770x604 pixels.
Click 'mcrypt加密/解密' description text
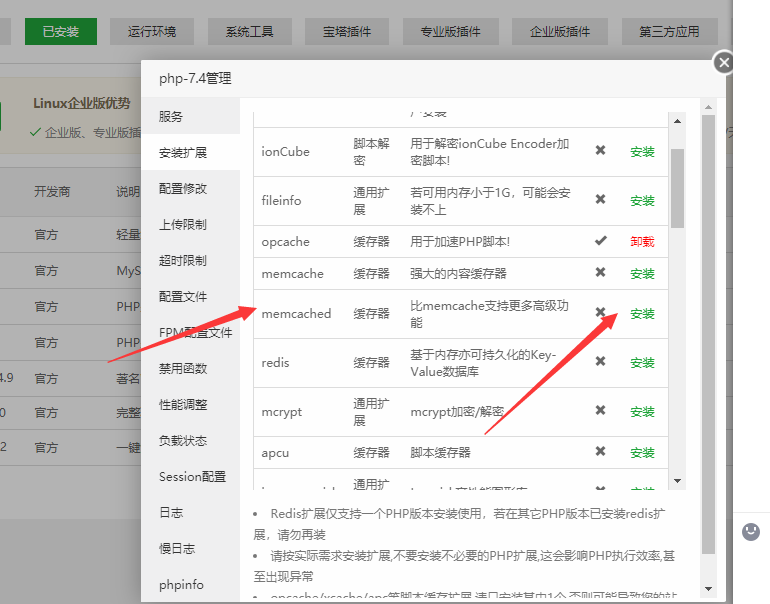click(x=457, y=412)
